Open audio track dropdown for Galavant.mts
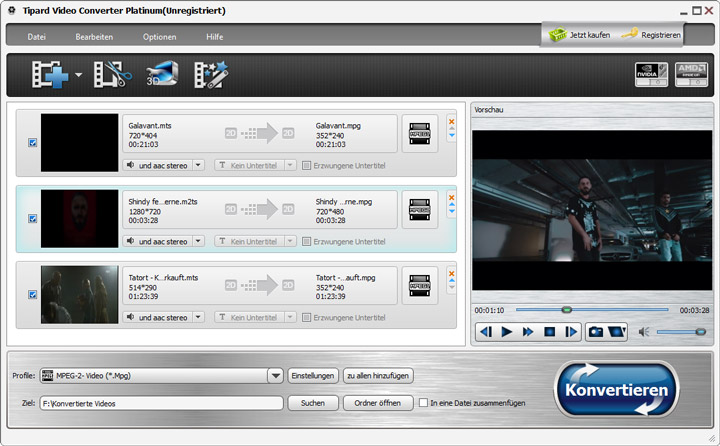720x446 pixels. [x=198, y=165]
